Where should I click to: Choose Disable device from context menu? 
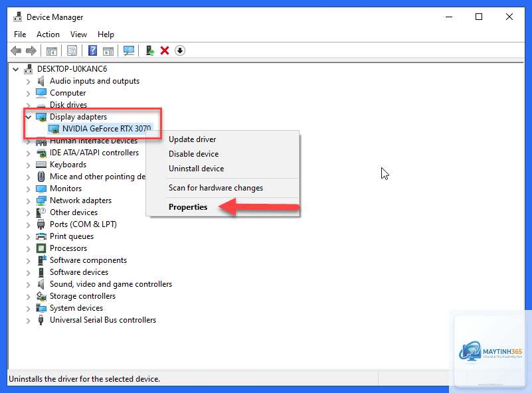tap(222, 154)
